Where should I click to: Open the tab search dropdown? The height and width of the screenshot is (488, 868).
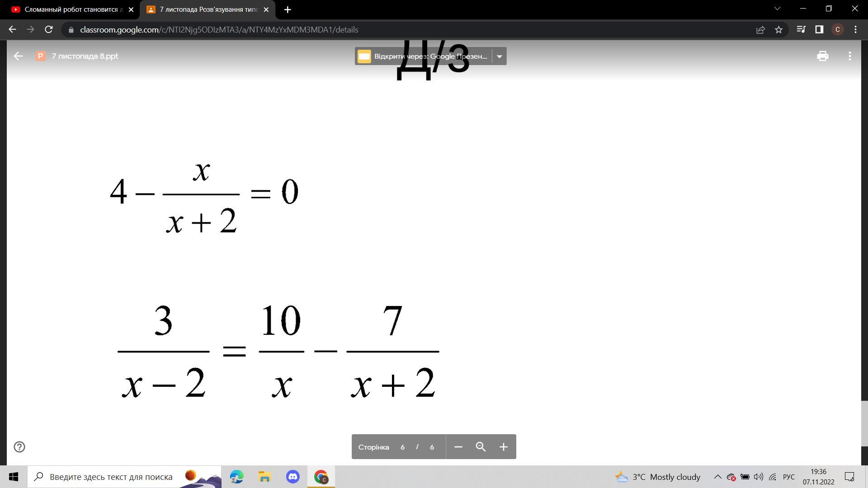point(778,9)
